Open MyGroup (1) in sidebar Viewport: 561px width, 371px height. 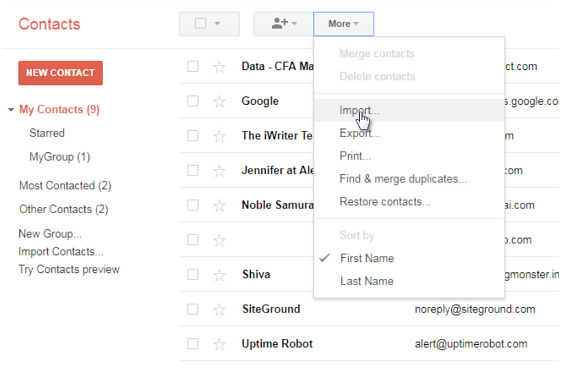[x=59, y=157]
